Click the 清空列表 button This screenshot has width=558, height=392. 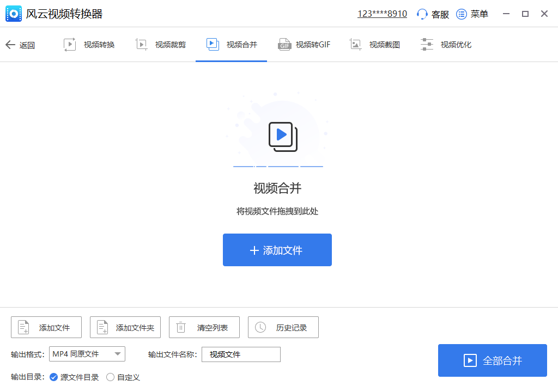coord(204,327)
